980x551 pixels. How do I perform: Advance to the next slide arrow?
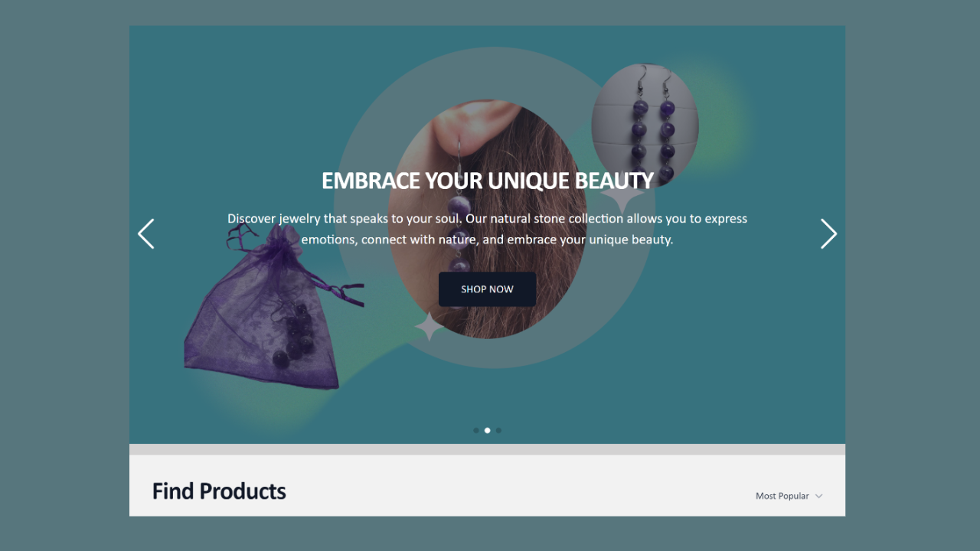click(x=828, y=234)
